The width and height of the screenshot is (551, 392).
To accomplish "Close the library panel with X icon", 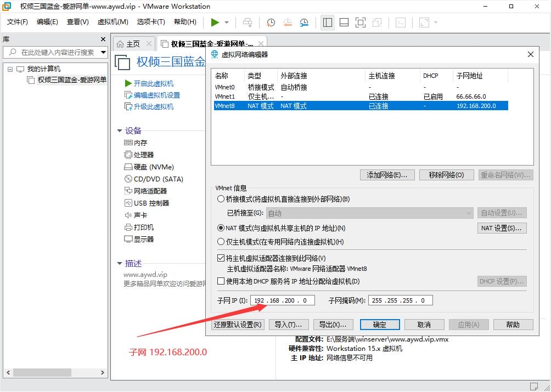I will (x=103, y=39).
